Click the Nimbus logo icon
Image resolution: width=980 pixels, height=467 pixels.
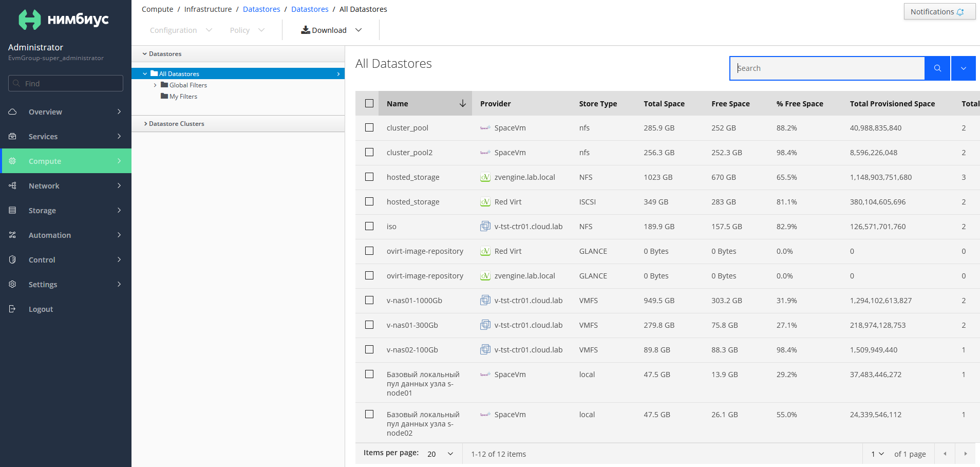(x=29, y=20)
